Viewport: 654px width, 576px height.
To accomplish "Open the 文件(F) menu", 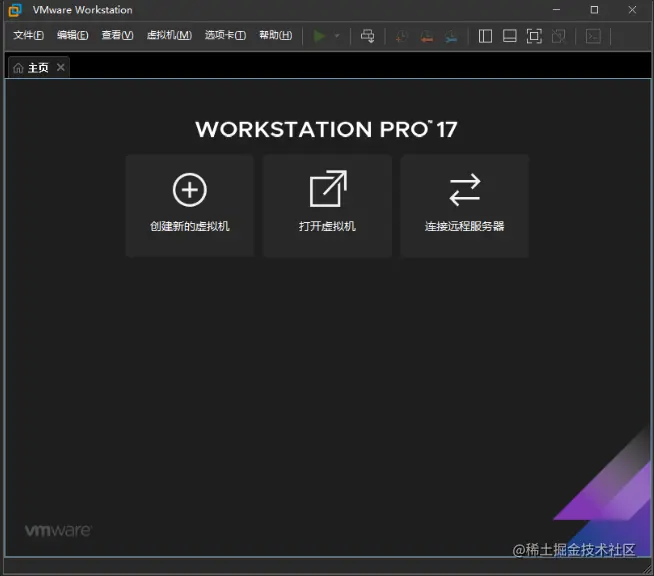I will tap(28, 35).
